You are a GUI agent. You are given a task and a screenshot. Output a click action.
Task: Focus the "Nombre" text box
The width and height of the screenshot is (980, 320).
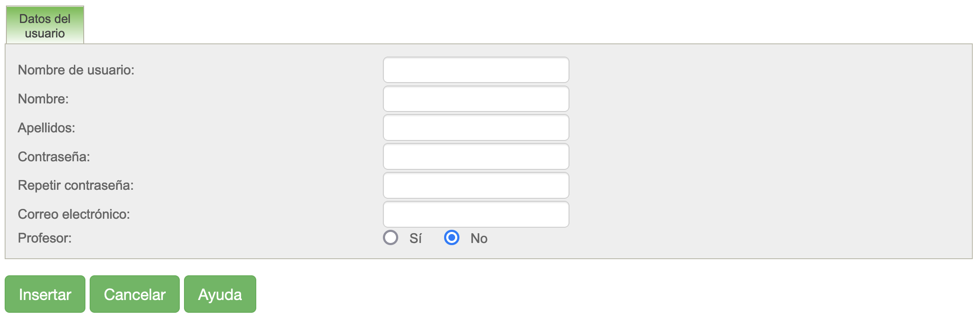[x=476, y=99]
